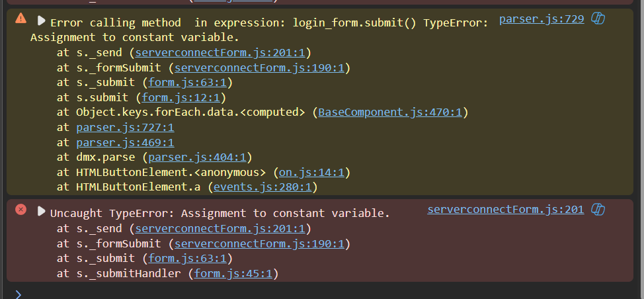Click the orange warning triangle icon

pos(21,19)
